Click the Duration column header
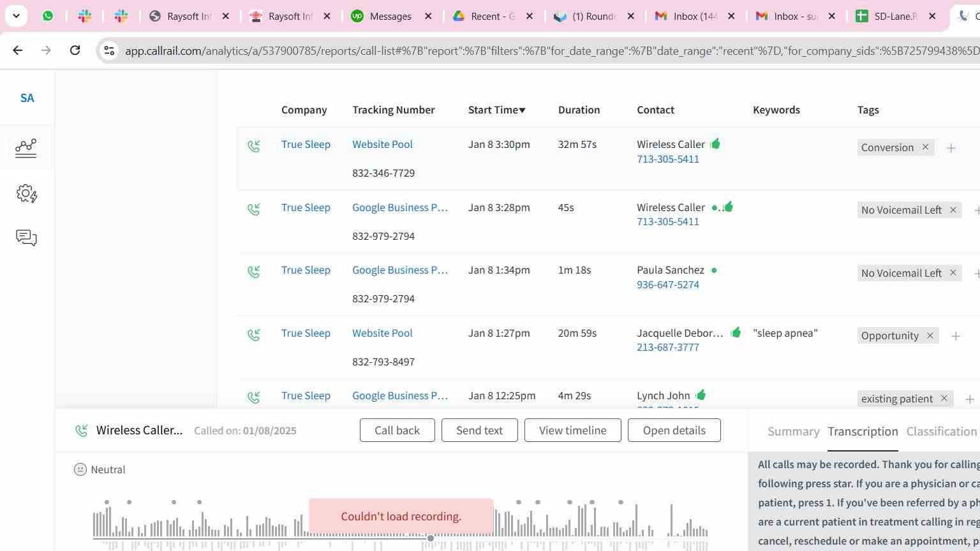This screenshot has height=551, width=980. 579,110
